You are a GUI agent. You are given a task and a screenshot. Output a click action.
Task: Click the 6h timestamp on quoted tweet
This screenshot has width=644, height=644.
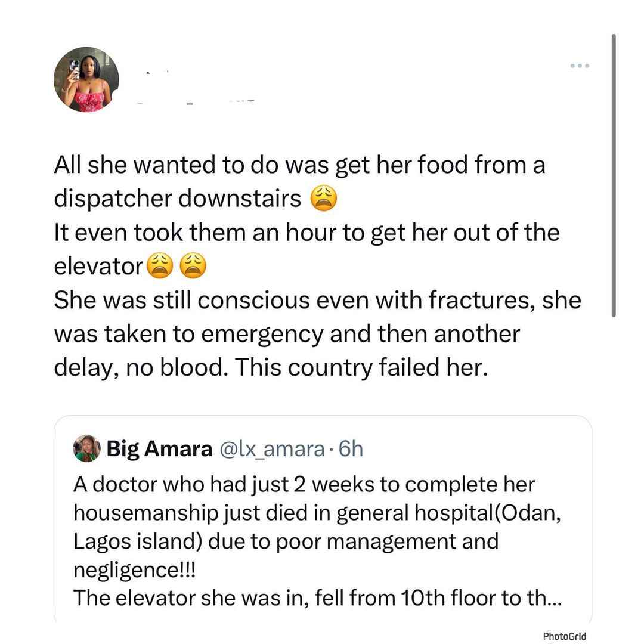[x=351, y=448]
